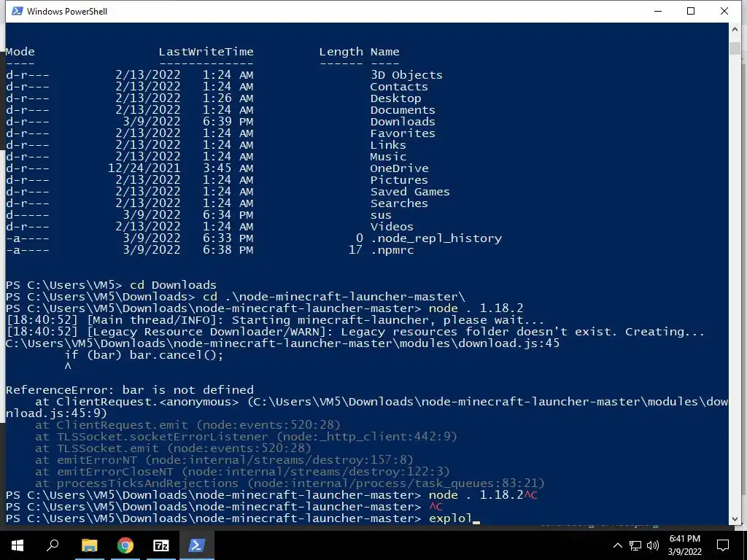Click the 'Desktop' directory entry
This screenshot has height=560, width=747.
(x=395, y=98)
